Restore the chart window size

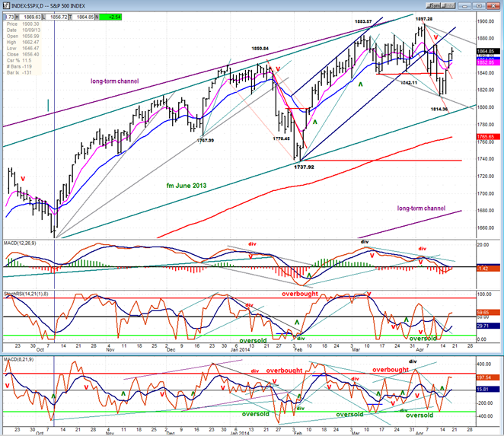[x=479, y=6]
